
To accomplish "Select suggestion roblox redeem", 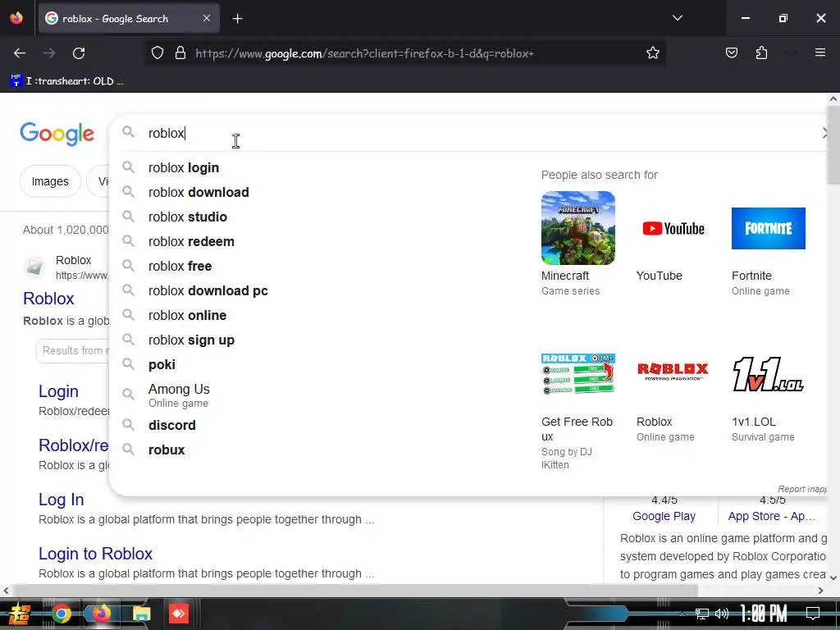I will (190, 242).
